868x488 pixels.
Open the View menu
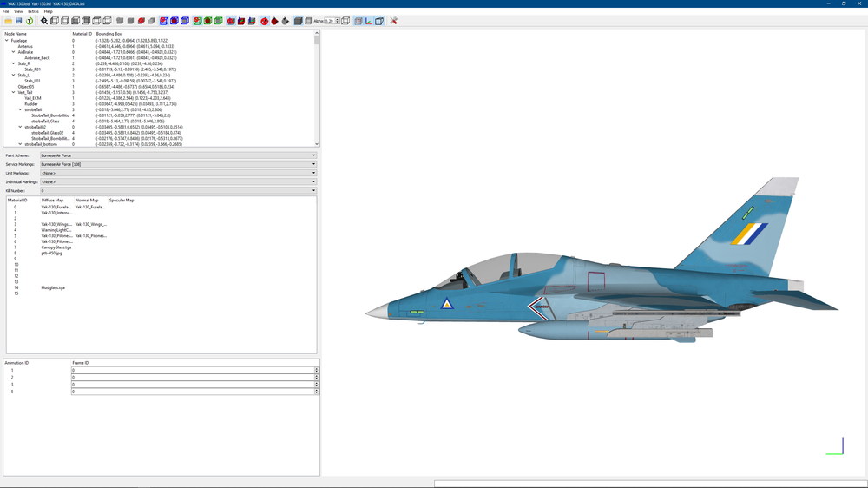click(x=18, y=11)
